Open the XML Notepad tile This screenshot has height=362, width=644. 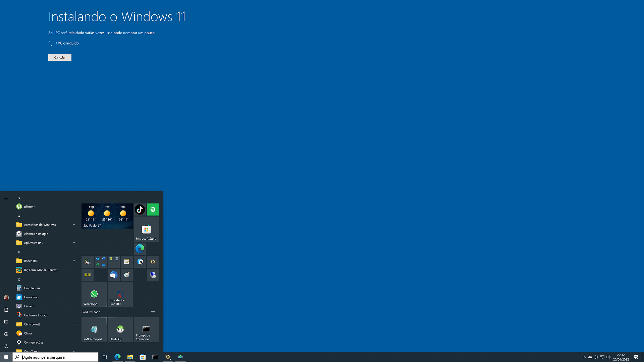(94, 330)
